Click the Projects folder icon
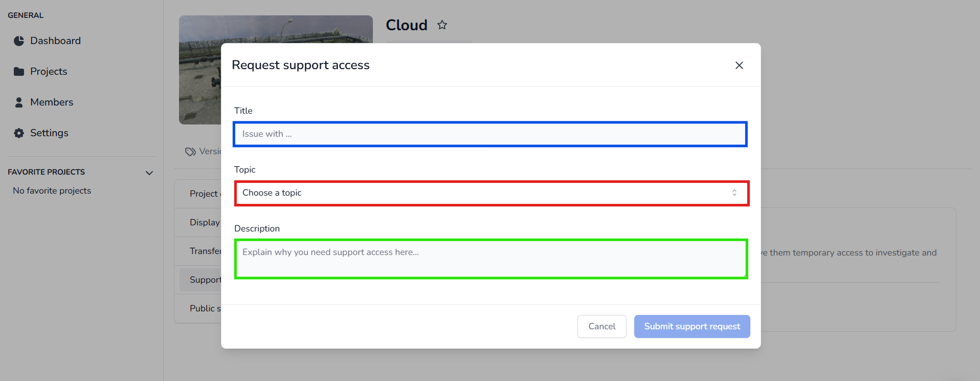980x381 pixels. [19, 72]
